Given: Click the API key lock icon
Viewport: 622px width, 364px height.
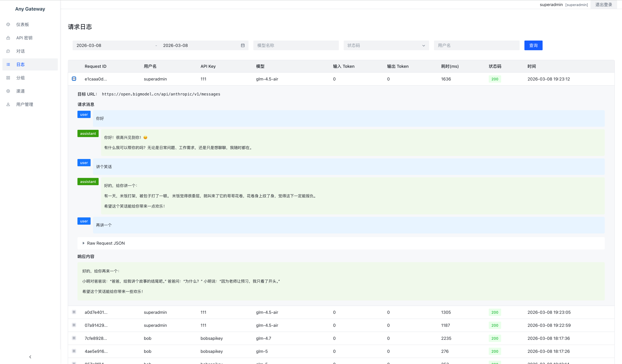Looking at the screenshot, I should pos(8,38).
